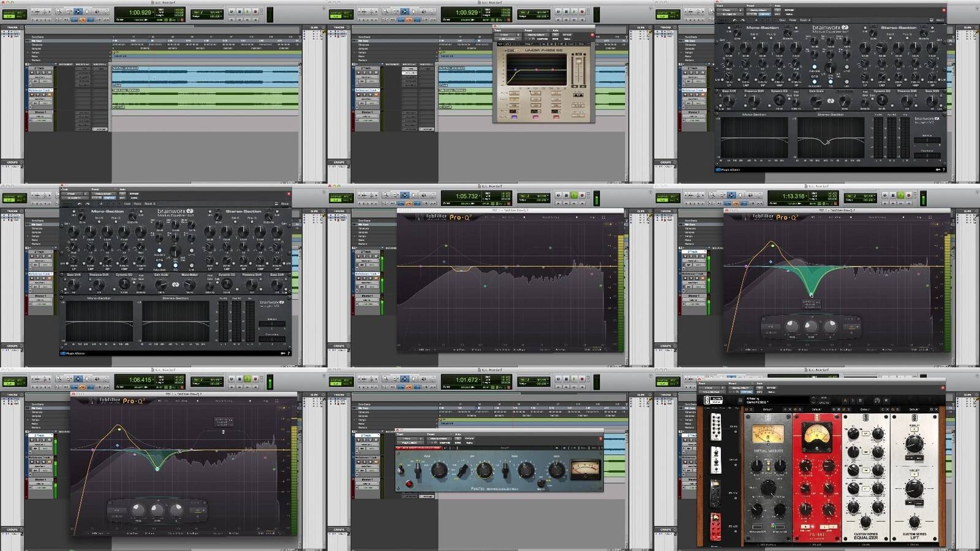Click the Mono-Section graph in the session where bx Modus EQ has the Tracks list visible
Viewport: 980px width, 551px height.
(x=755, y=137)
